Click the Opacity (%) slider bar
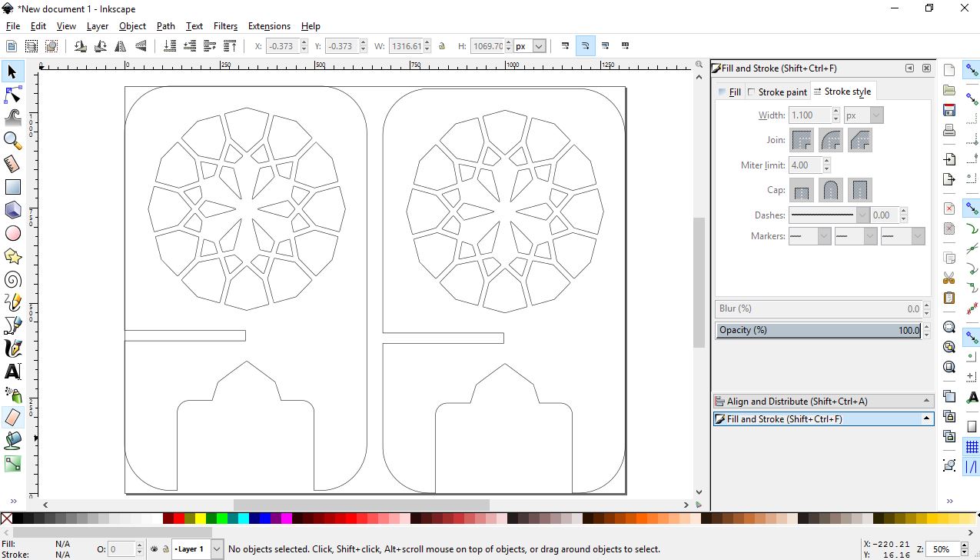 pos(819,330)
